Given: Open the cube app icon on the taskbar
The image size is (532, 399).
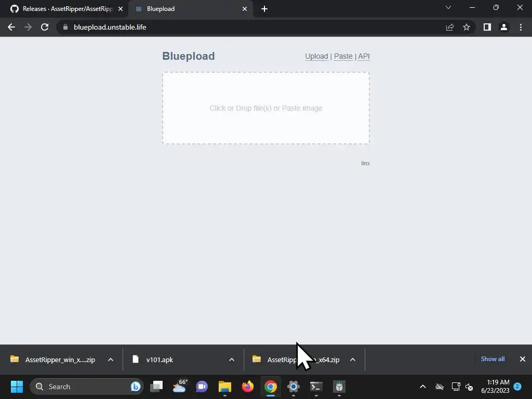Looking at the screenshot, I should [x=339, y=387].
